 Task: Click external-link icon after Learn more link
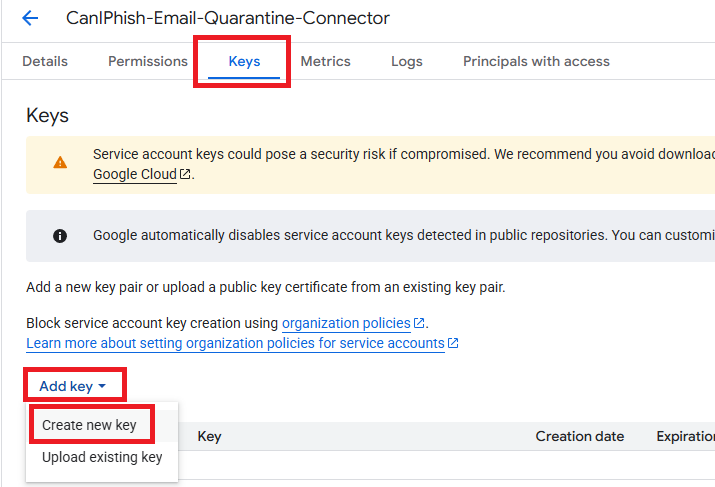[x=453, y=343]
